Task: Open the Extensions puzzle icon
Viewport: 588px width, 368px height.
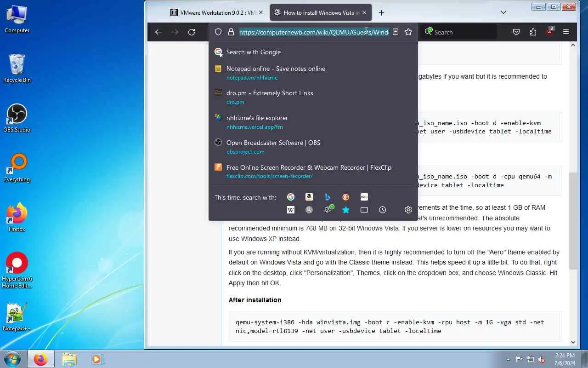Action: pos(533,32)
